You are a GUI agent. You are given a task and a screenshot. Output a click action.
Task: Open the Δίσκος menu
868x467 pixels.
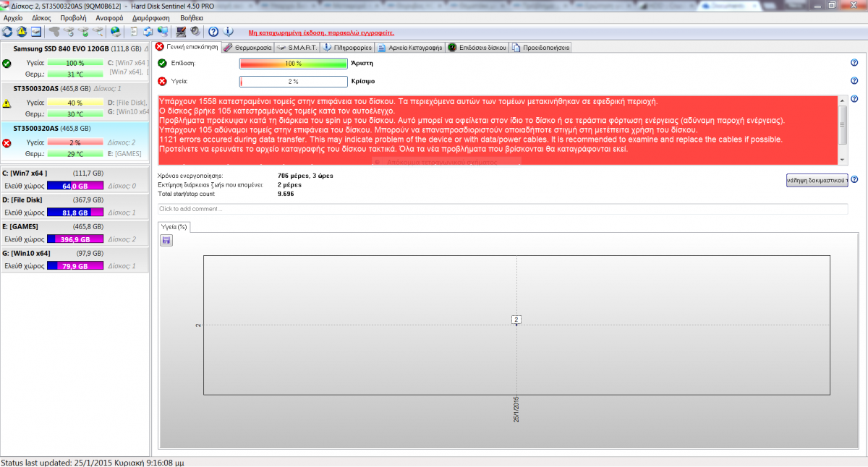[41, 17]
